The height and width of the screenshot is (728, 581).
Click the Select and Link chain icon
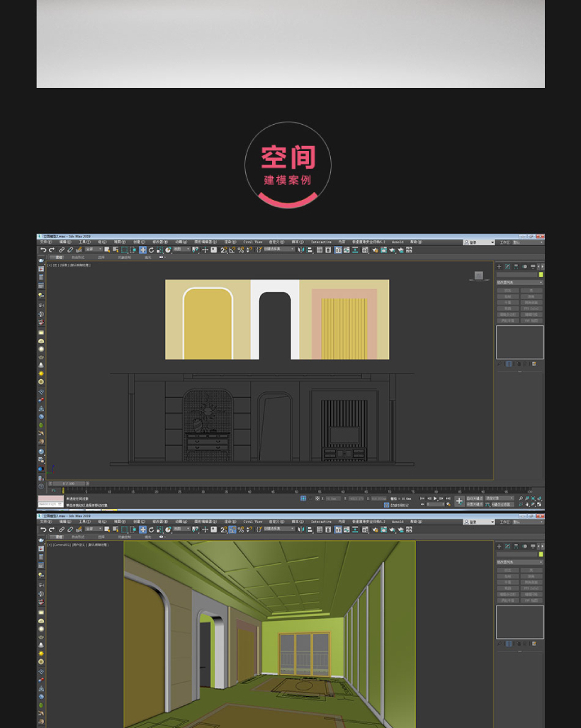pyautogui.click(x=62, y=250)
